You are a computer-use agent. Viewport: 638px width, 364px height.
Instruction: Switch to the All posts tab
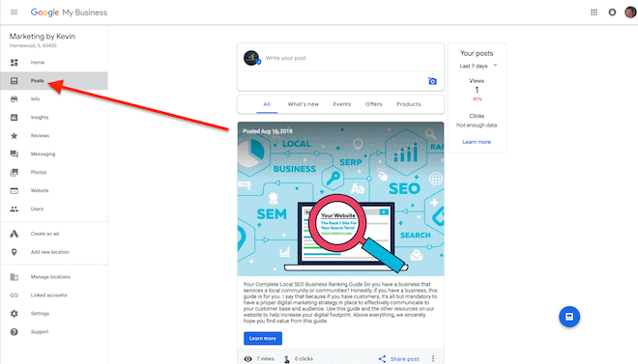pyautogui.click(x=267, y=104)
